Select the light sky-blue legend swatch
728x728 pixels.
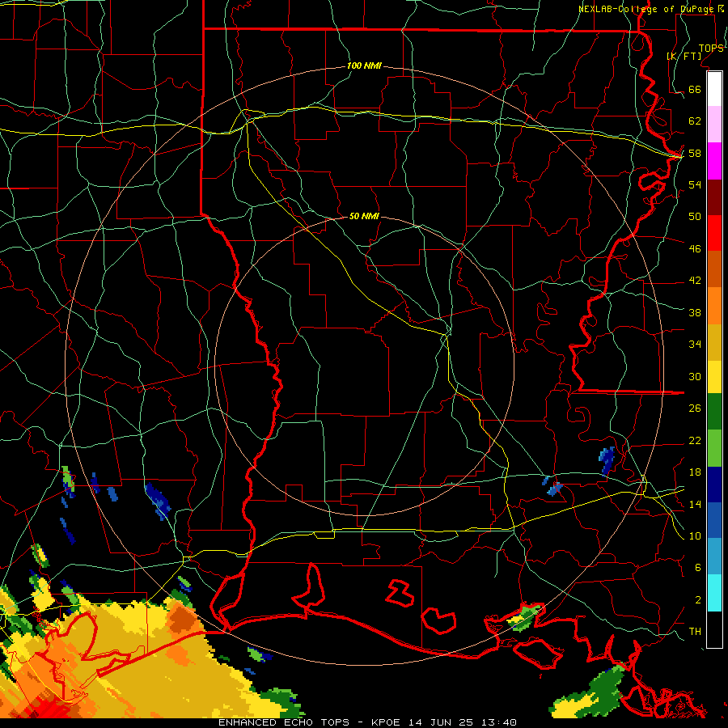pos(714,557)
